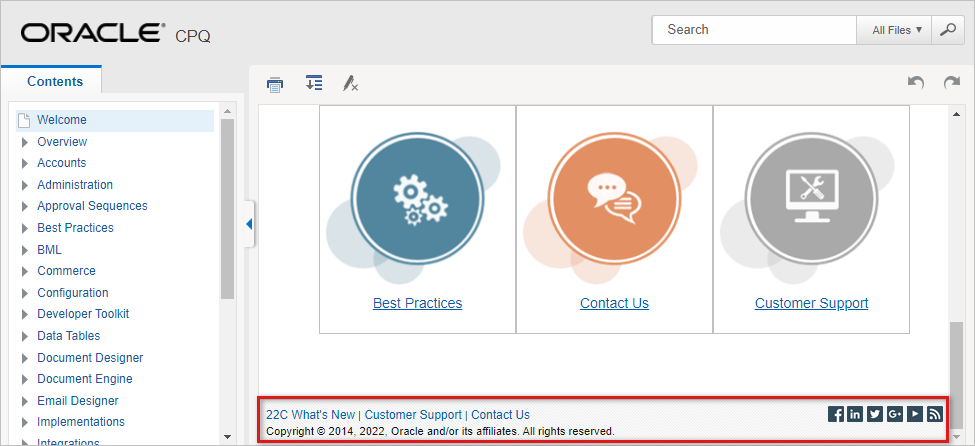Expand the Commerce tree node arrow
975x446 pixels.
coord(25,272)
